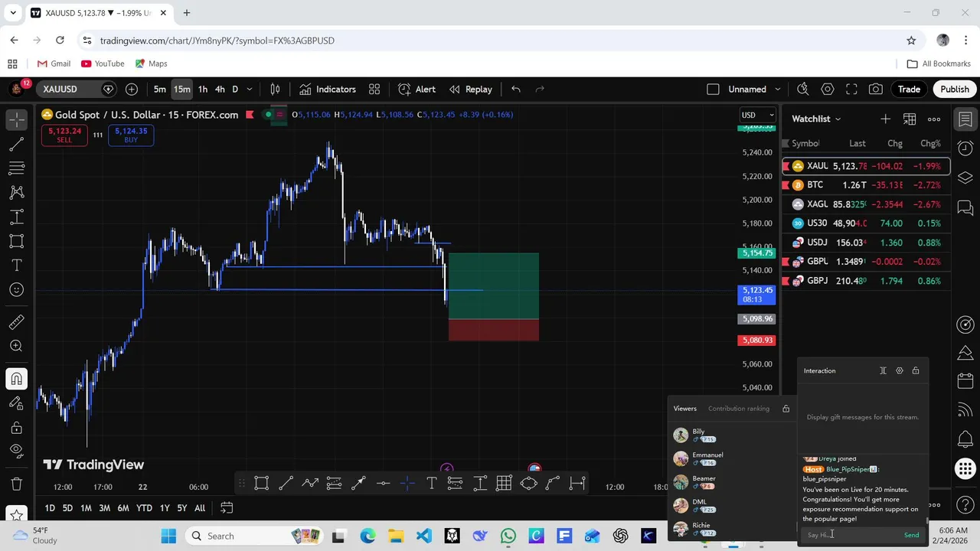
Task: Open Gmail bookmark in browser bar
Action: [x=52, y=64]
